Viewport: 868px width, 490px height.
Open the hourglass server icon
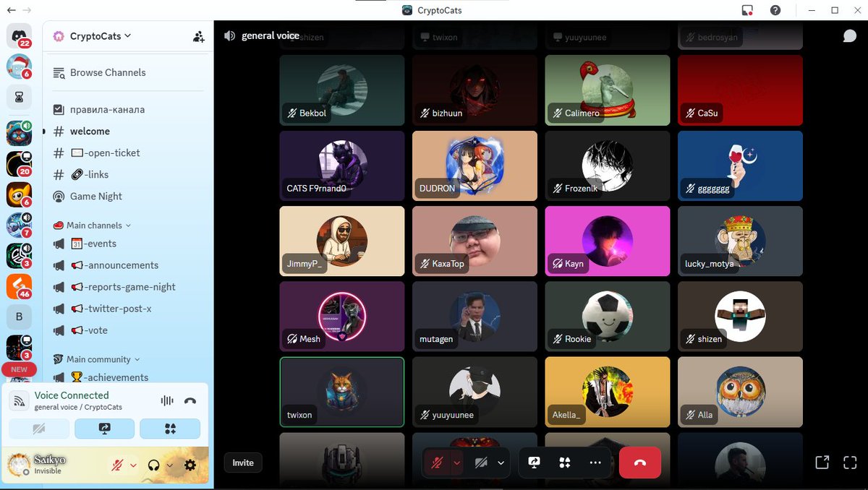click(19, 96)
